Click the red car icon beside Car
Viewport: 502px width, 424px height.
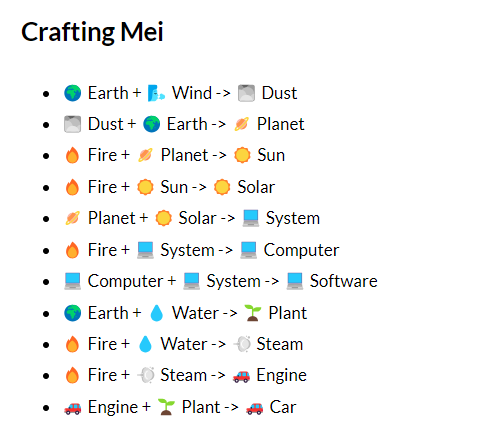pyautogui.click(x=254, y=408)
